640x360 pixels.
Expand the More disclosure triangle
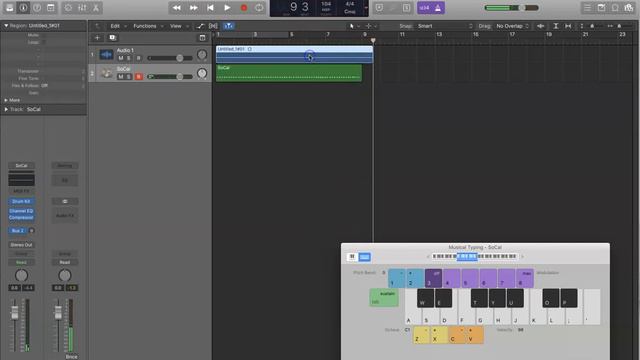click(6, 100)
